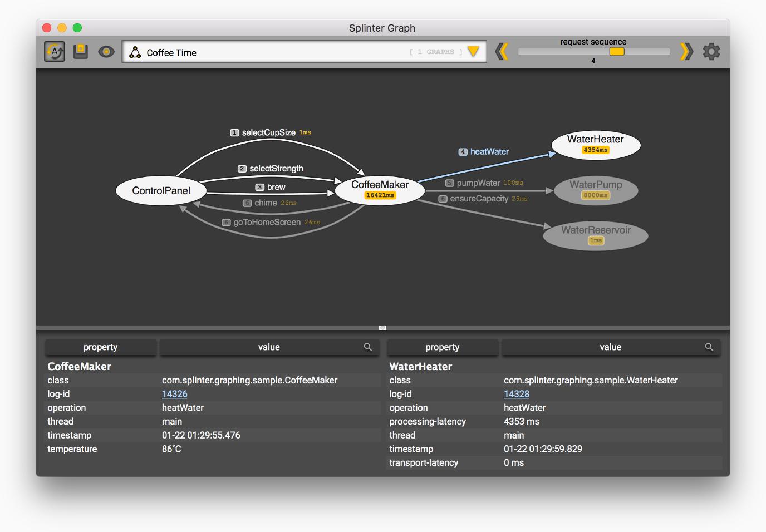Open the Coffee Time graph dropdown arrow
This screenshot has height=532, width=766.
point(473,52)
